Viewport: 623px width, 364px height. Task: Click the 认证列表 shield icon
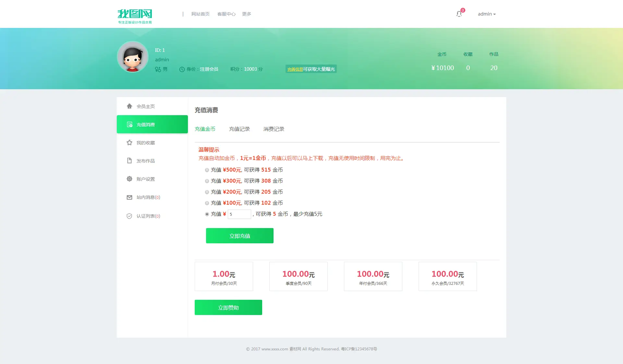(x=129, y=216)
